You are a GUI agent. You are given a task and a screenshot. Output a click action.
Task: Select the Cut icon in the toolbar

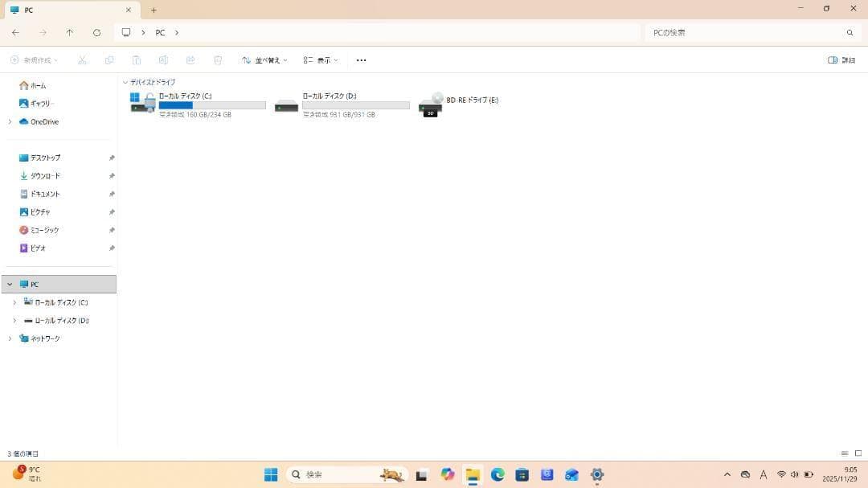coord(81,59)
